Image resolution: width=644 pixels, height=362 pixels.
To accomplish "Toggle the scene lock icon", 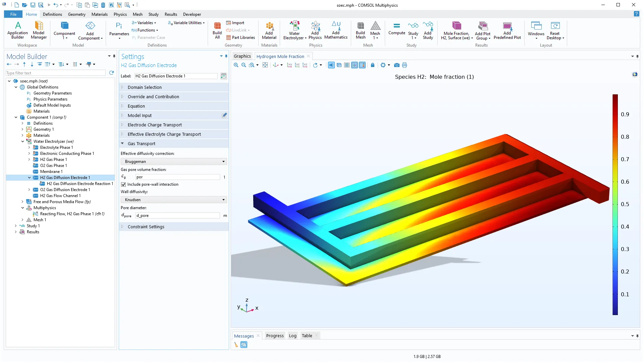I will point(372,65).
